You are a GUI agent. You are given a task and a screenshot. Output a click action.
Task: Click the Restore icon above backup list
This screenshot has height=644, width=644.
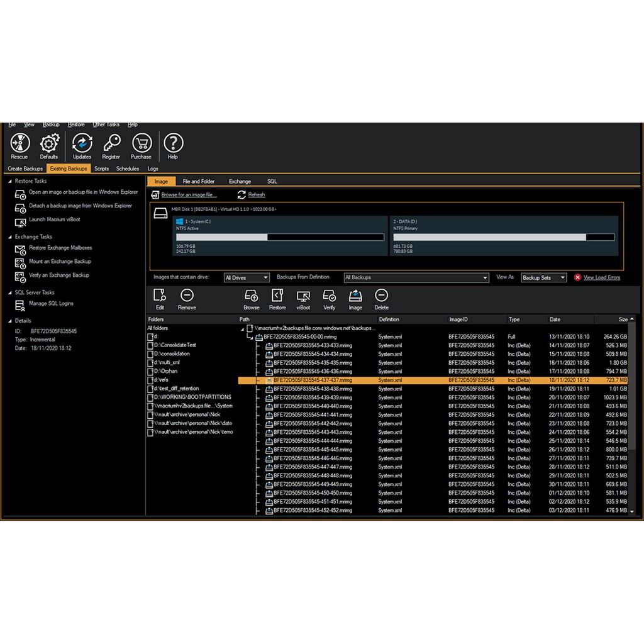coord(277,299)
